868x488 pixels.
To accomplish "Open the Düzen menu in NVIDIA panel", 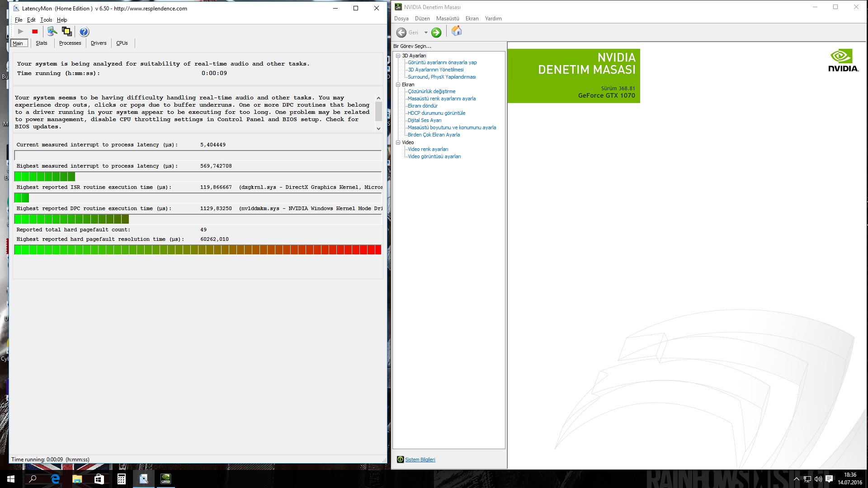I will pyautogui.click(x=422, y=19).
